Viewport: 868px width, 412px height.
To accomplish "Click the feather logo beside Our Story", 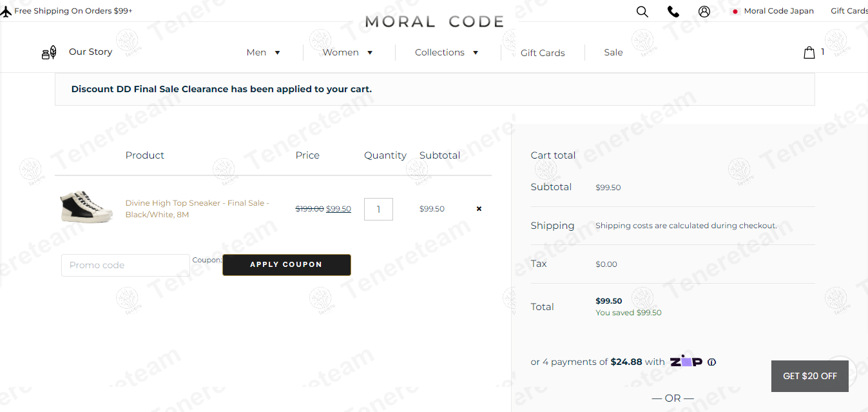I will 48,52.
